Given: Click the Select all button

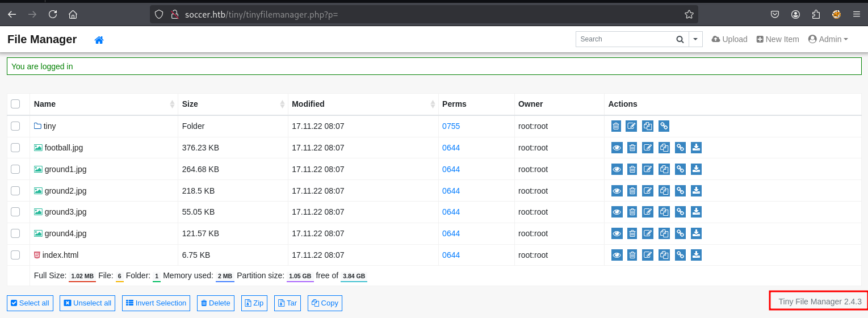Looking at the screenshot, I should tap(30, 303).
